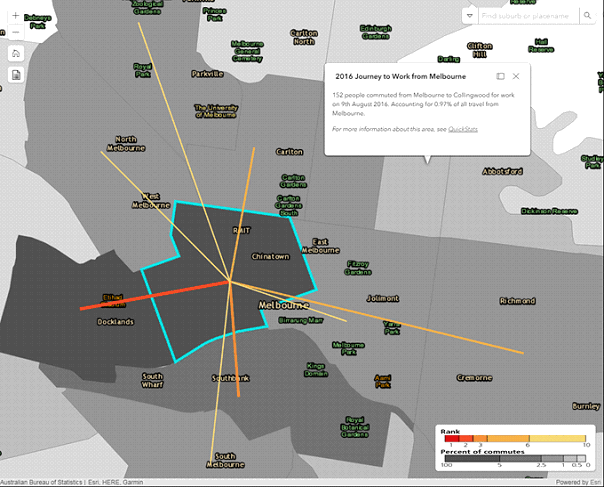Close the Journey to Work popup
Image resolution: width=605 pixels, height=488 pixels.
click(x=516, y=76)
